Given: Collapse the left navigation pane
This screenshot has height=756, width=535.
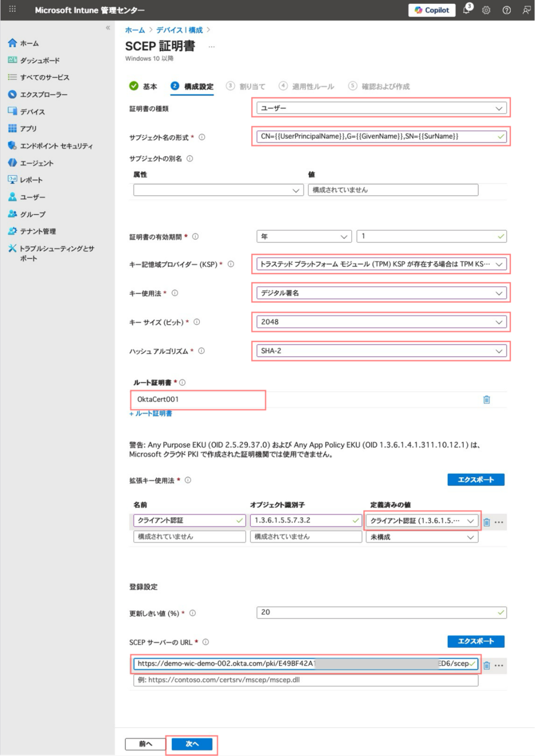Looking at the screenshot, I should (108, 28).
